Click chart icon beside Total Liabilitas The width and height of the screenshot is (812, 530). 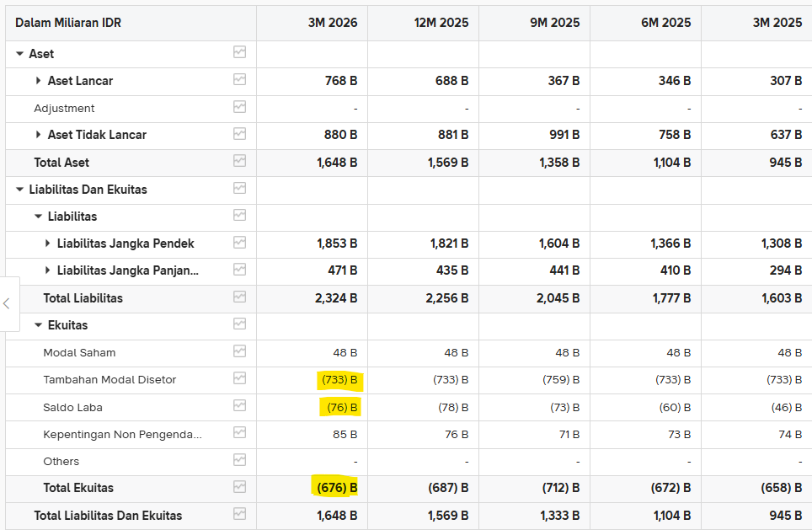coord(239,297)
